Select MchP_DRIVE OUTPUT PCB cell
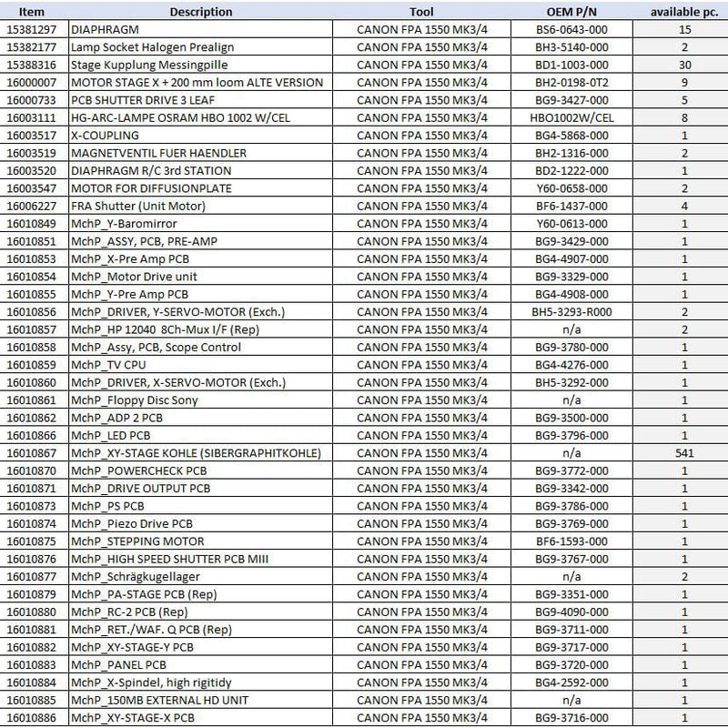This screenshot has height=728, width=728. pos(200,488)
